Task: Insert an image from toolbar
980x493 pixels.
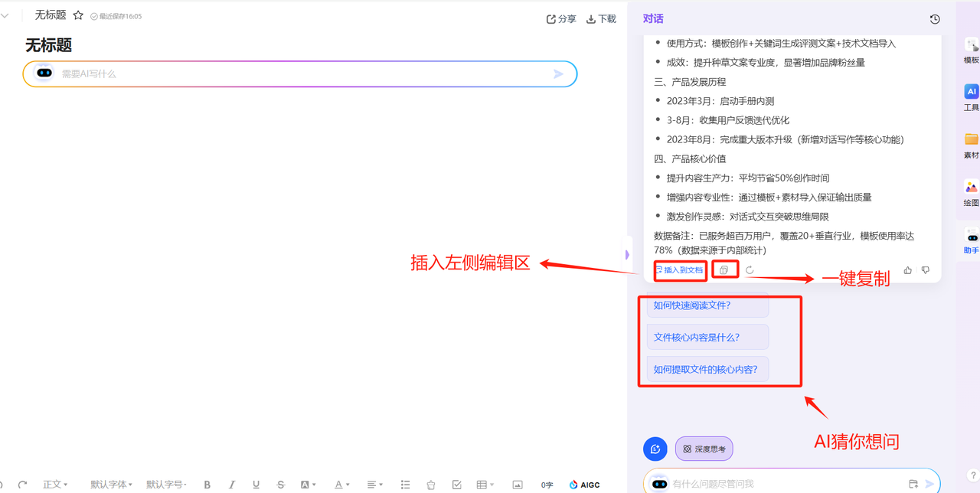Action: (x=518, y=485)
